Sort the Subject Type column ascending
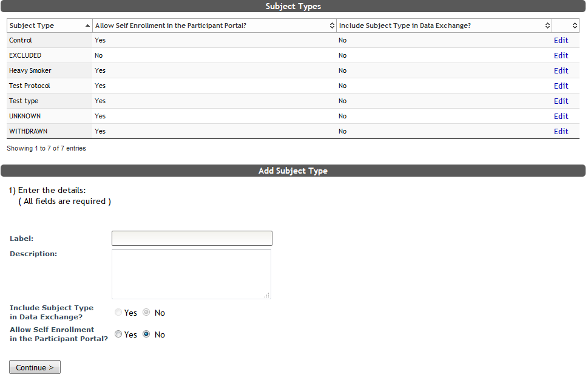The width and height of the screenshot is (588, 377). click(87, 25)
